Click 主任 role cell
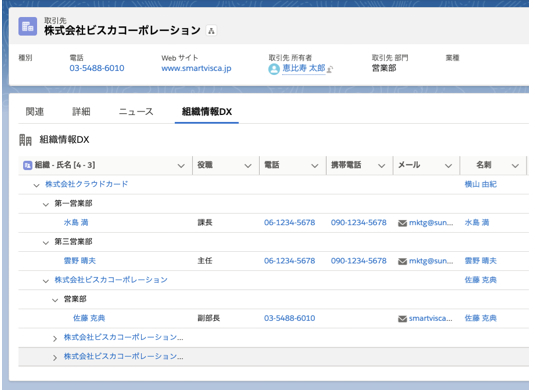Screen dimensions: 535x390 (x=205, y=261)
